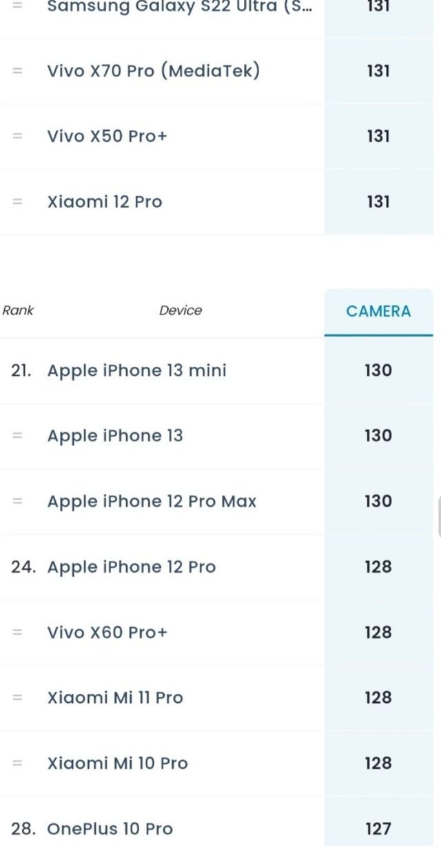Open the OnePlus 10 Pro entry
Screen dimensions: 441x868
pyautogui.click(x=110, y=829)
